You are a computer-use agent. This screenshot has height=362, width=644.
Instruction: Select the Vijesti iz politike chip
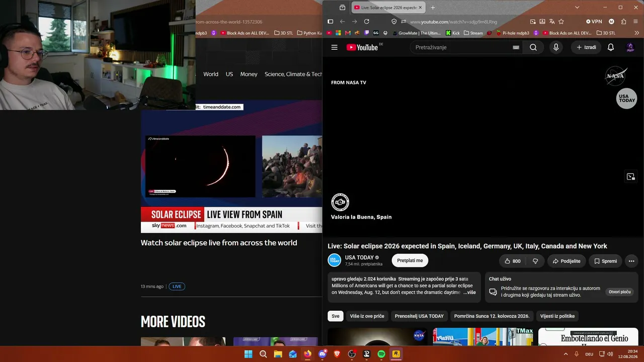coord(557,316)
